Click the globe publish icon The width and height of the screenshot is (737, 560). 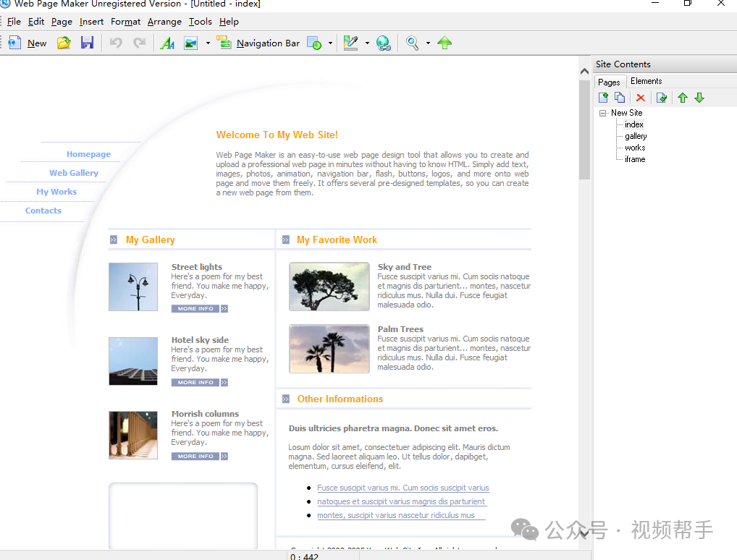384,43
